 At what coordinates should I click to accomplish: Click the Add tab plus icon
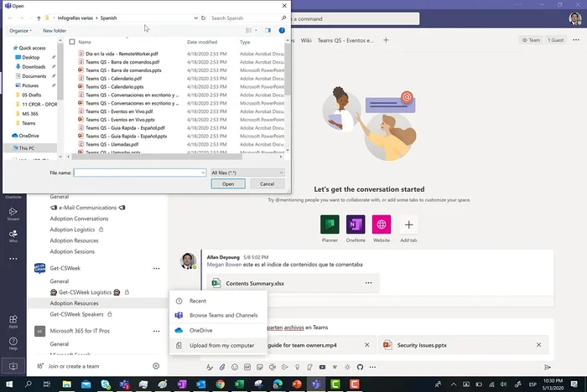point(408,224)
